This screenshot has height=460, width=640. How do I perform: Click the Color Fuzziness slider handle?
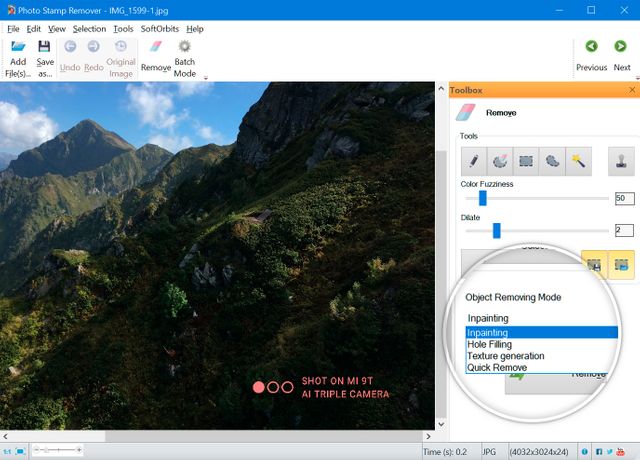[x=483, y=198]
